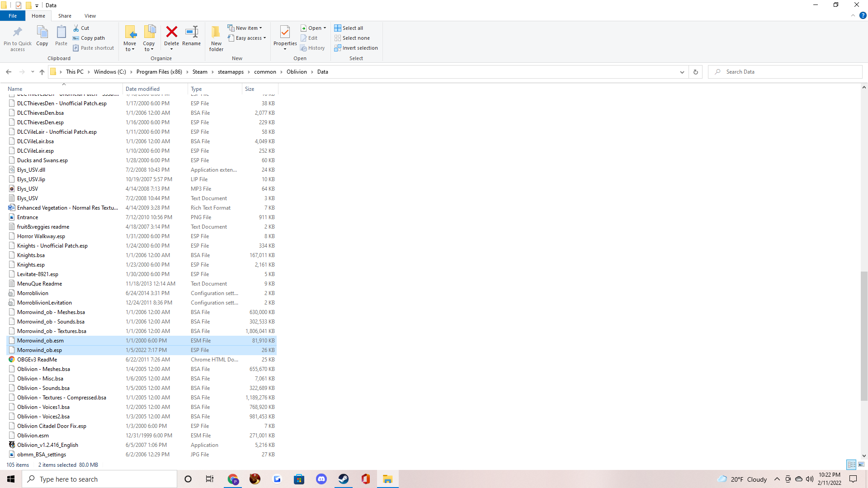Click Type here to search box
This screenshot has width=868, height=488.
coord(99,479)
